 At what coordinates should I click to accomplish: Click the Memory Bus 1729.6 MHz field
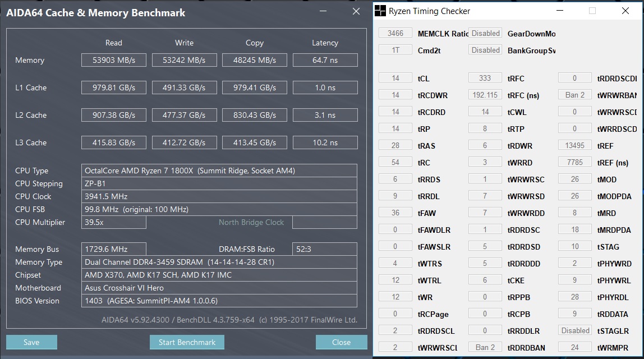(114, 249)
